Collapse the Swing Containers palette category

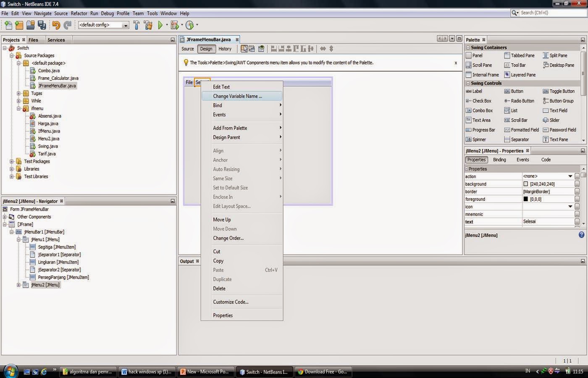click(467, 47)
